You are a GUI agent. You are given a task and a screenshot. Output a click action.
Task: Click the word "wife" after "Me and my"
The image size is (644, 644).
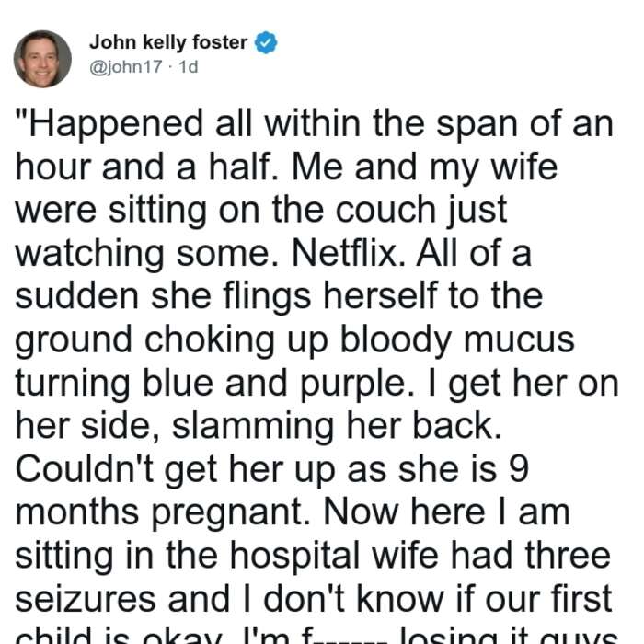pos(524,167)
